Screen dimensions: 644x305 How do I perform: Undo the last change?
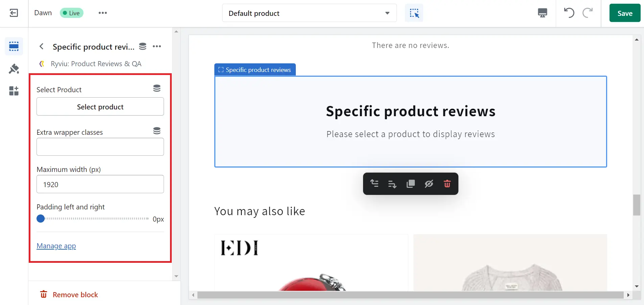coord(569,13)
